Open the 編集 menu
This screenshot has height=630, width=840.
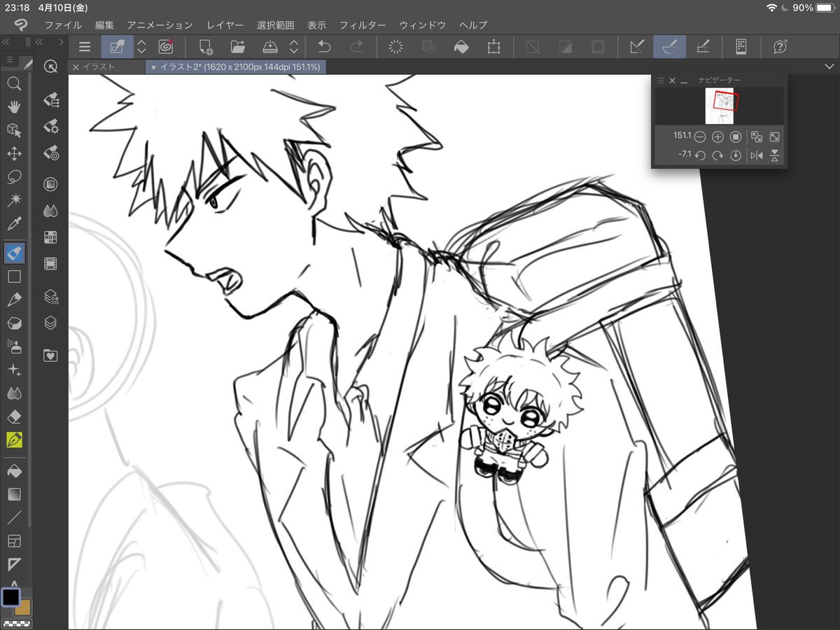(104, 25)
